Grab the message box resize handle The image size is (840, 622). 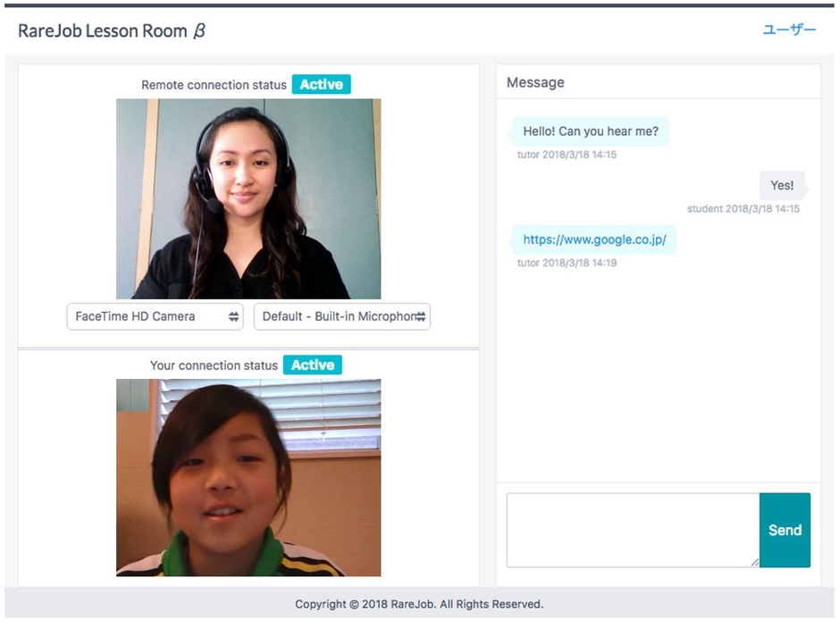click(x=754, y=561)
